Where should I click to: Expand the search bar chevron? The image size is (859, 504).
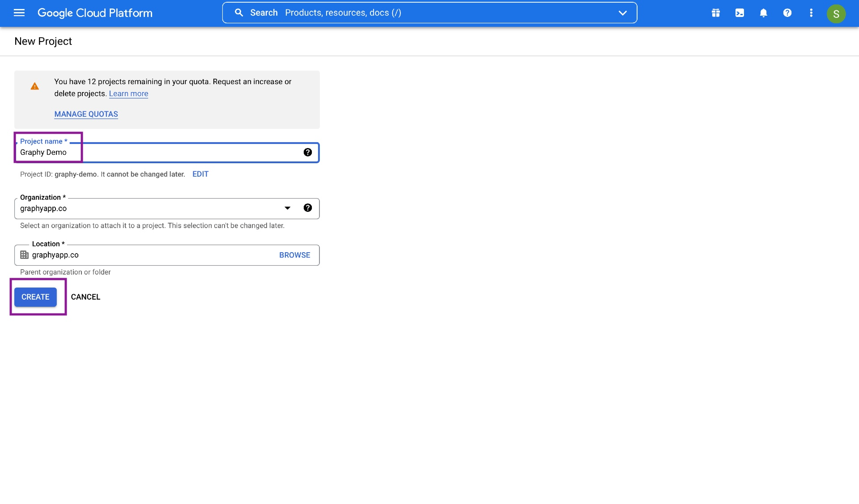pos(622,13)
